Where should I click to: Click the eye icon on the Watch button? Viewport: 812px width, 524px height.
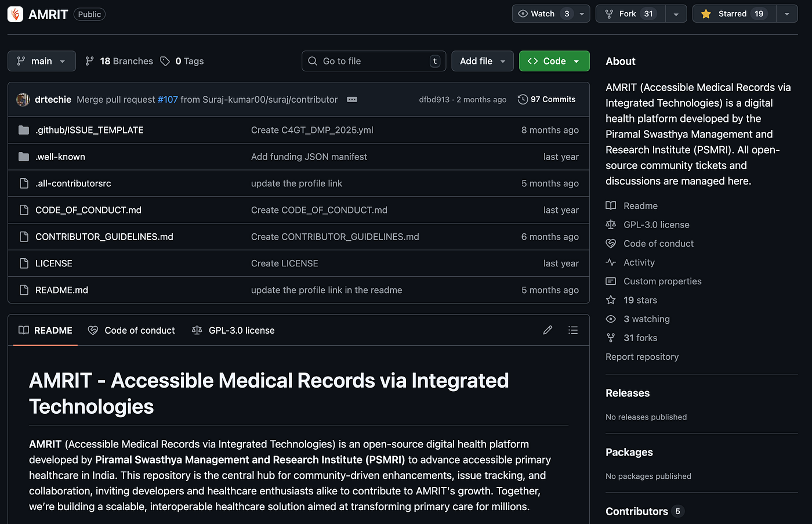(523, 14)
